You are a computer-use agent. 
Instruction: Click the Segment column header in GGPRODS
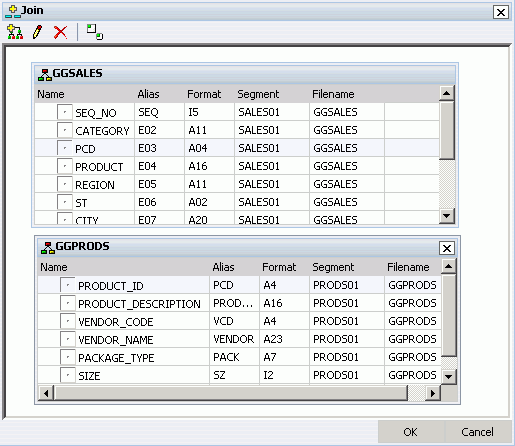pyautogui.click(x=333, y=267)
